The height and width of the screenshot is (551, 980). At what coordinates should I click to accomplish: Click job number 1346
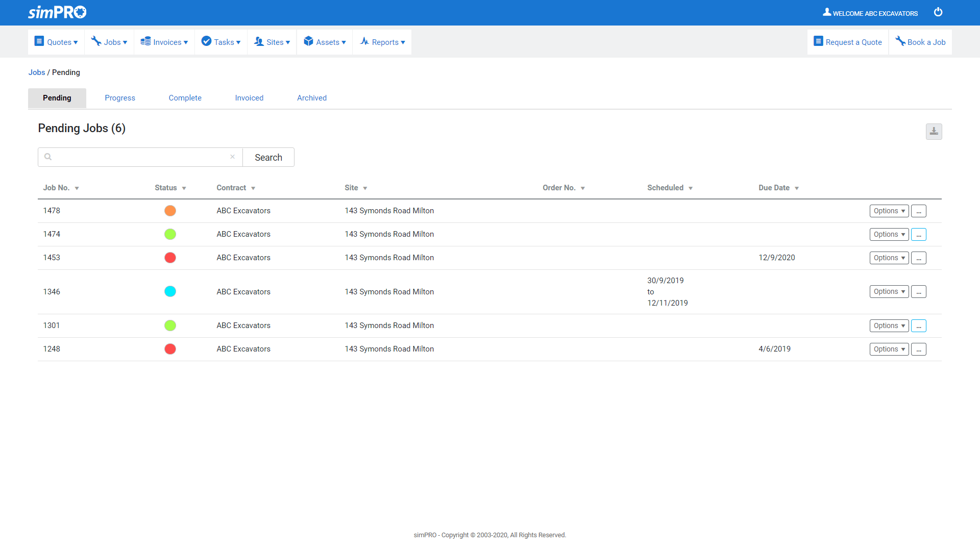pyautogui.click(x=52, y=292)
